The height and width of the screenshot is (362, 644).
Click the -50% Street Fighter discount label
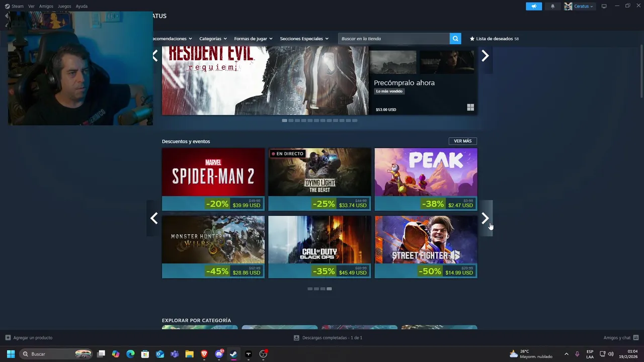[x=430, y=271]
